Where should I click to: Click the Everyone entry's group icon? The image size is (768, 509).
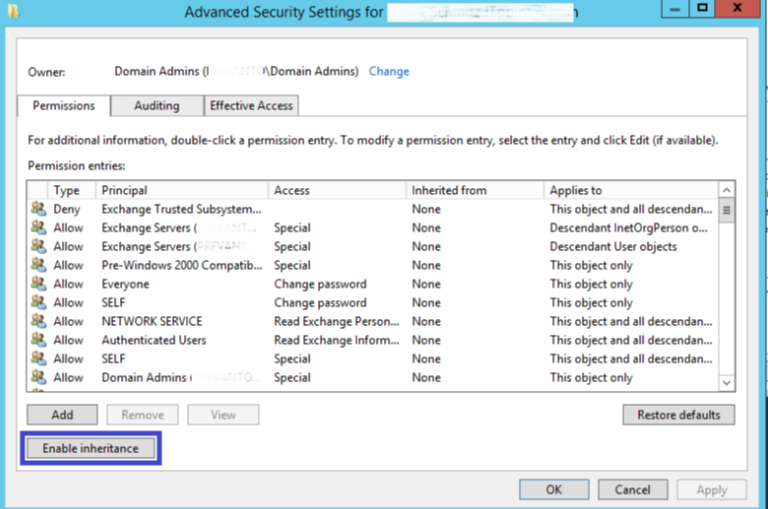[x=38, y=283]
